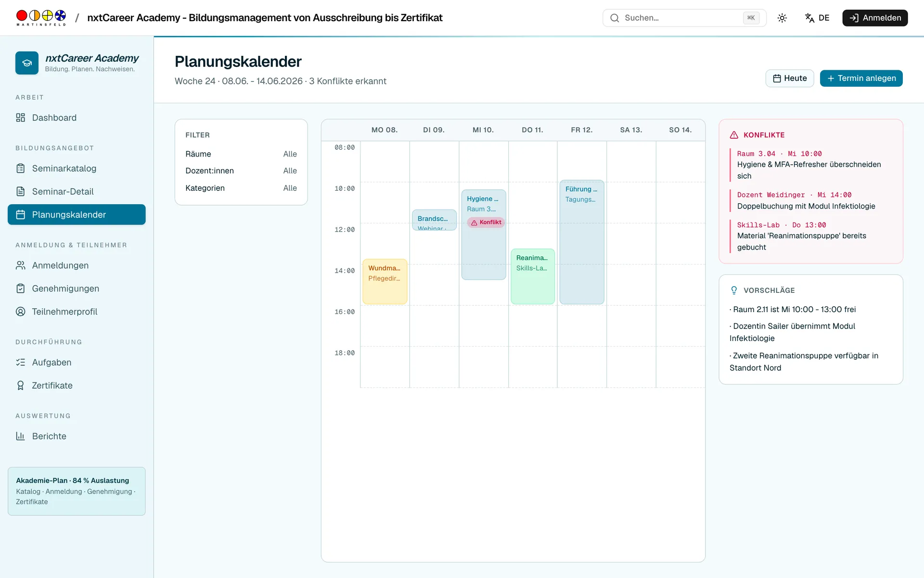Screen dimensions: 924x578
Task: Open the Dozent:innen filter dropdown
Action: pyautogui.click(x=241, y=171)
